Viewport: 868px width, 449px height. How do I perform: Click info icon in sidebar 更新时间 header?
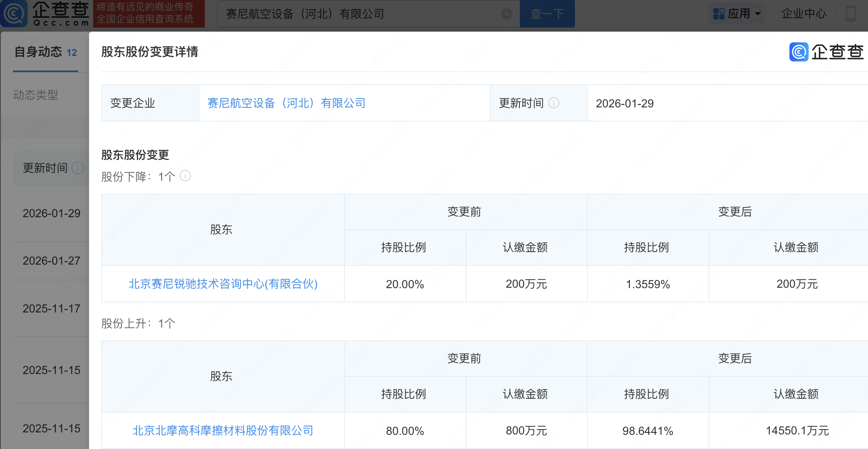(77, 168)
